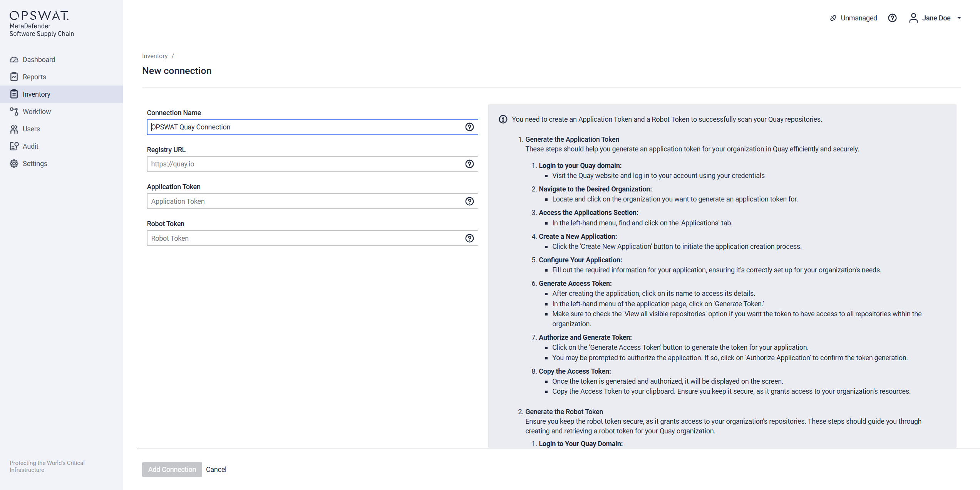Click the info icon in instructions panel
Image resolution: width=980 pixels, height=490 pixels.
503,119
